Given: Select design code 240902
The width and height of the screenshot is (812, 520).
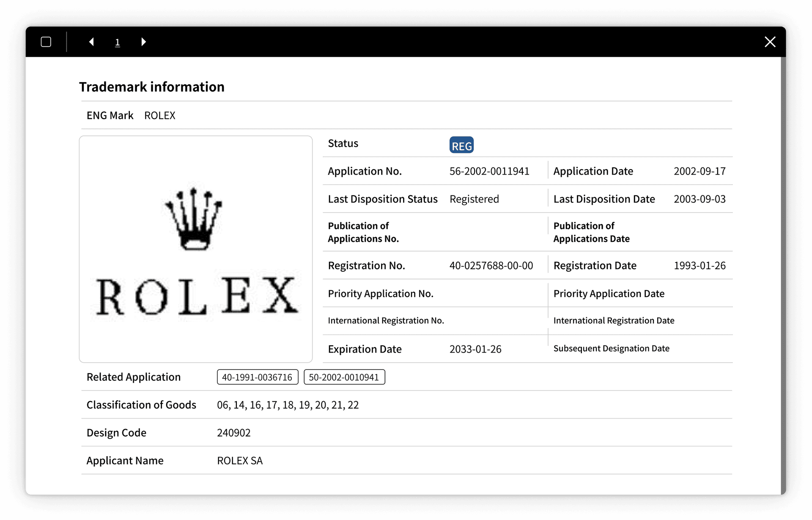Looking at the screenshot, I should tap(234, 433).
